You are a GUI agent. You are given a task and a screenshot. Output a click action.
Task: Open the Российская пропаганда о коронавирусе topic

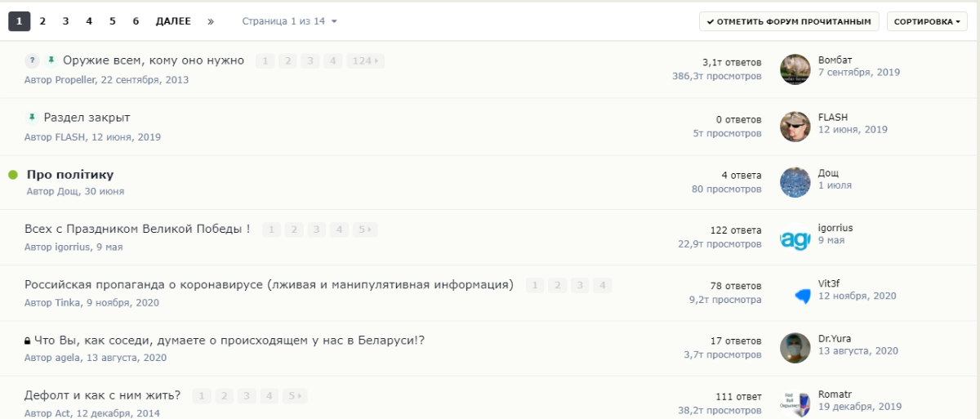(269, 284)
